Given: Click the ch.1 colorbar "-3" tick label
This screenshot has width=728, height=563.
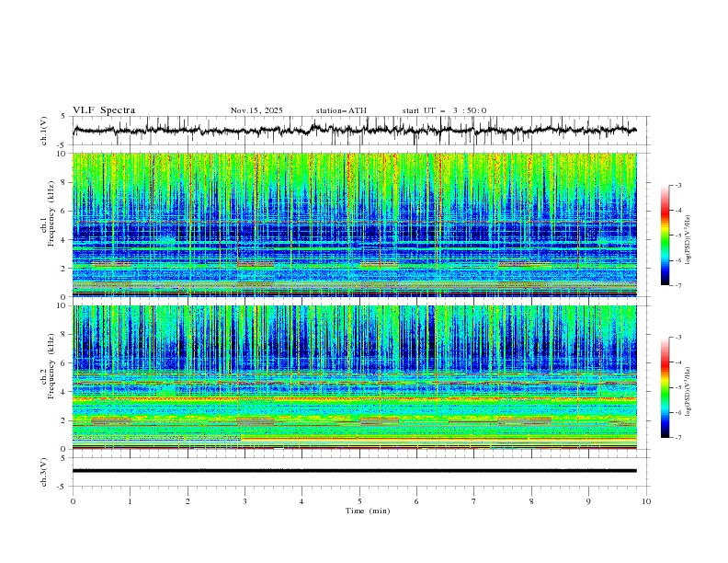Looking at the screenshot, I should 678,185.
